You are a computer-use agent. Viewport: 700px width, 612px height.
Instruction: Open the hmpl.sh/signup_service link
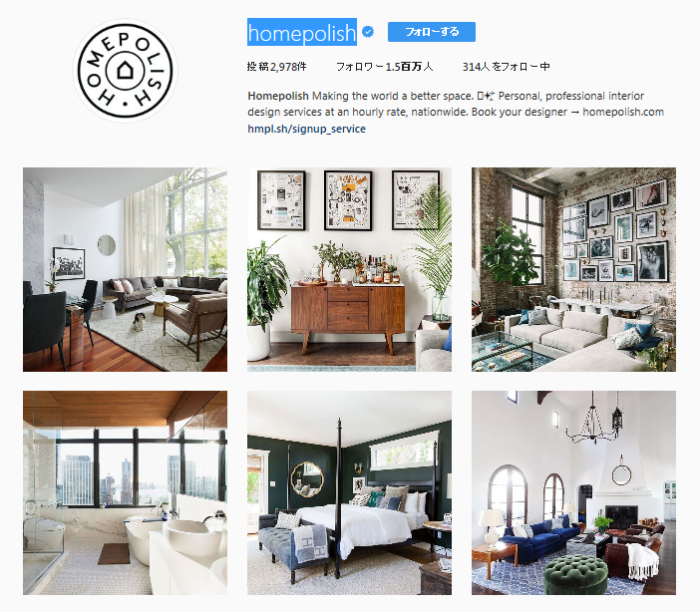pyautogui.click(x=307, y=129)
